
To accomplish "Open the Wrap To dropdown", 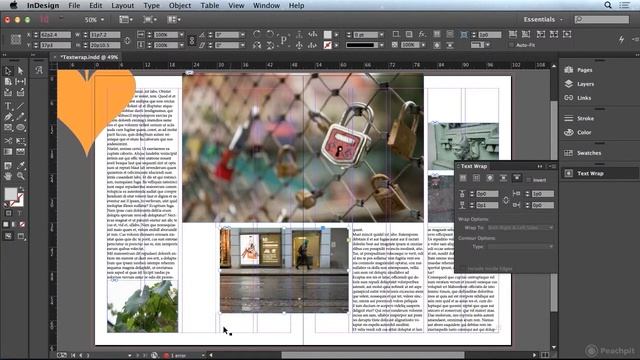I will pyautogui.click(x=520, y=228).
